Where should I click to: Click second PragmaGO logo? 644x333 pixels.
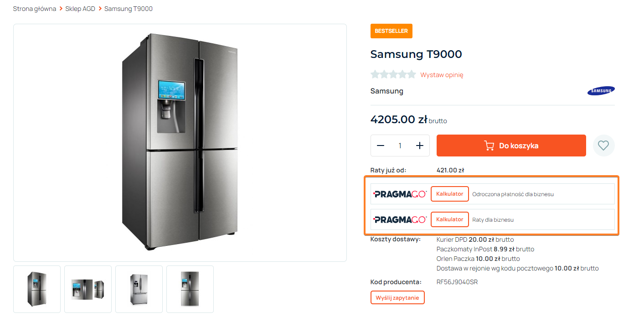click(400, 219)
